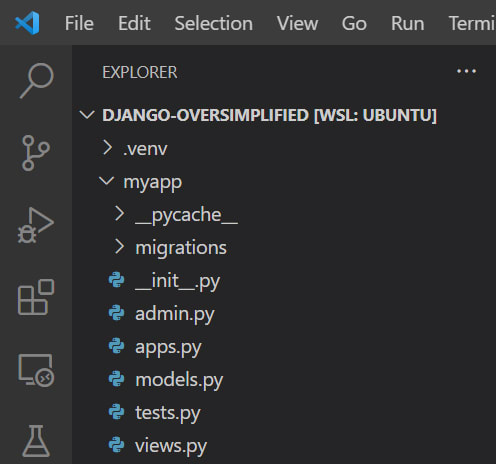Click the VS Code logo icon
496x464 pixels.
27,23
